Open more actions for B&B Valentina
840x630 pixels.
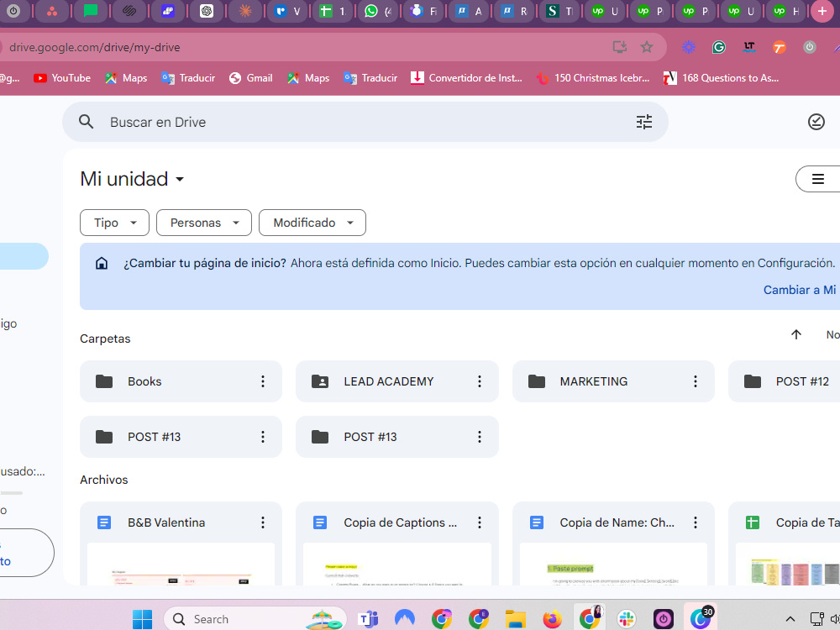(262, 522)
